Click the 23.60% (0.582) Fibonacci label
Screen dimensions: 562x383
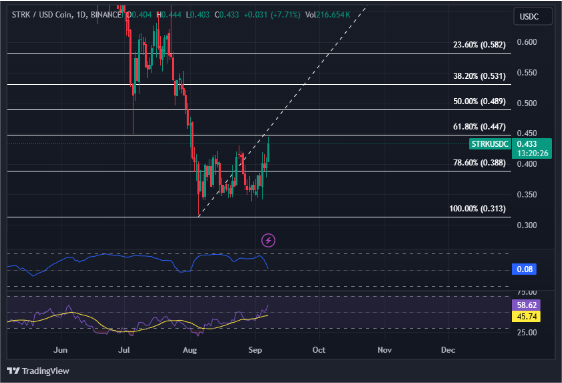click(479, 45)
